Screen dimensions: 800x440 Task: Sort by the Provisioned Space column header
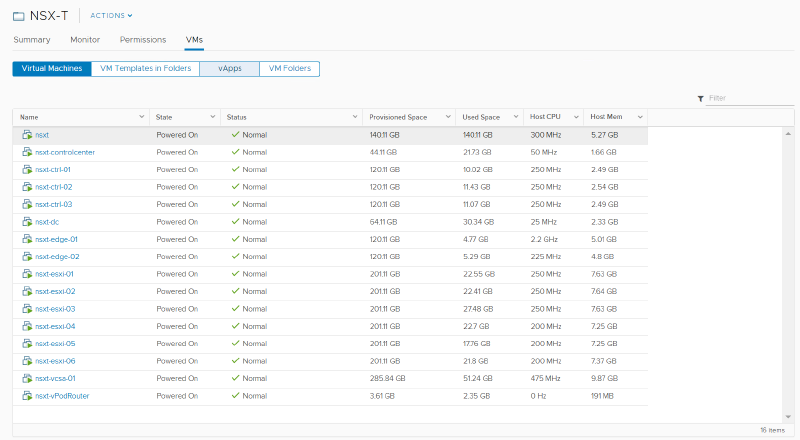[398, 117]
